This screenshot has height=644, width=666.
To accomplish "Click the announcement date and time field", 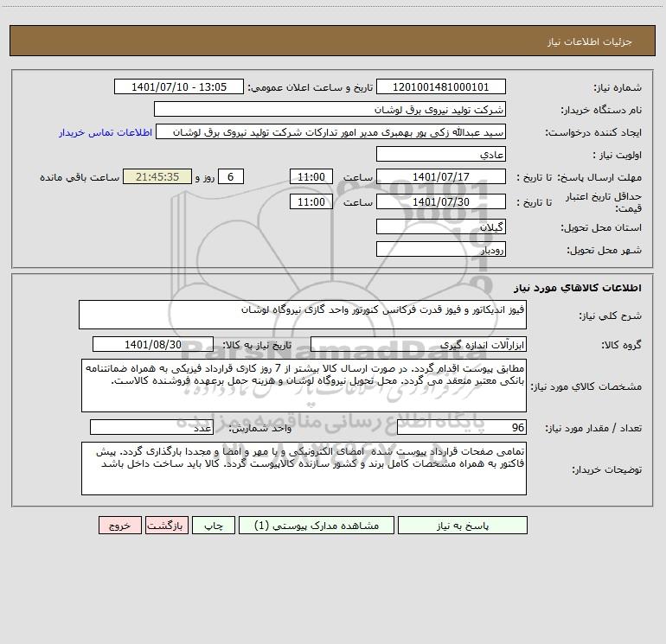I will point(179,86).
